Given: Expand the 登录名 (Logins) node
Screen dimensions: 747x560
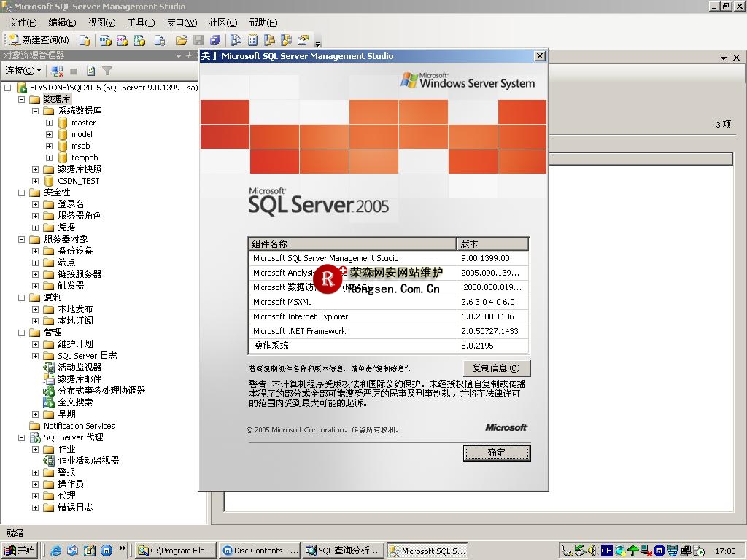Looking at the screenshot, I should (34, 203).
